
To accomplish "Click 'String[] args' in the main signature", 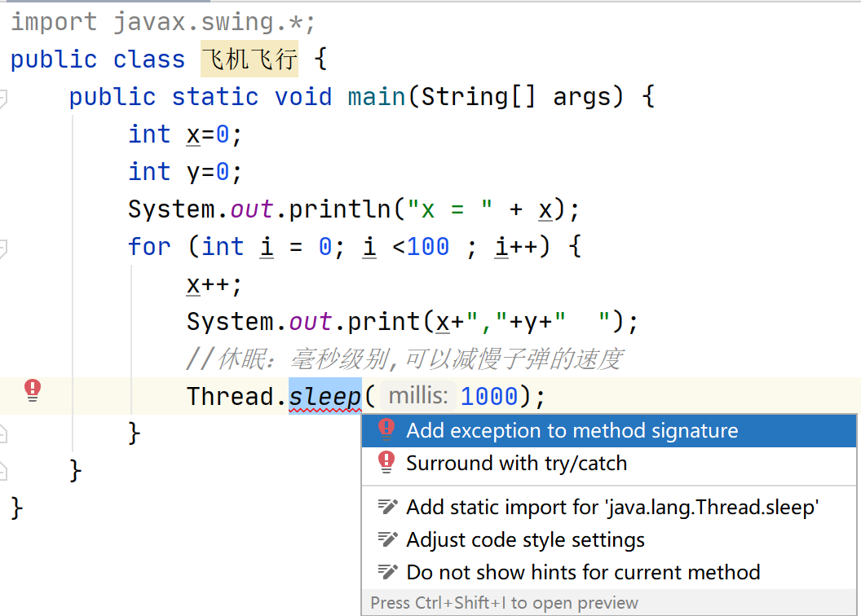I will point(515,97).
